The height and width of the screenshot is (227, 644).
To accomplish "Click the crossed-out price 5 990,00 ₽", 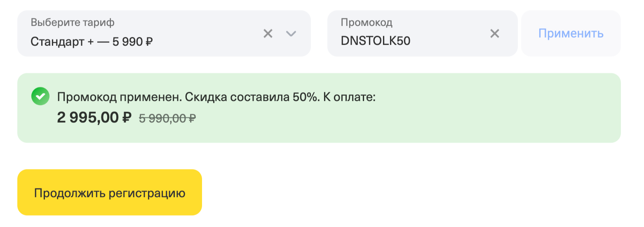I will click(x=167, y=118).
